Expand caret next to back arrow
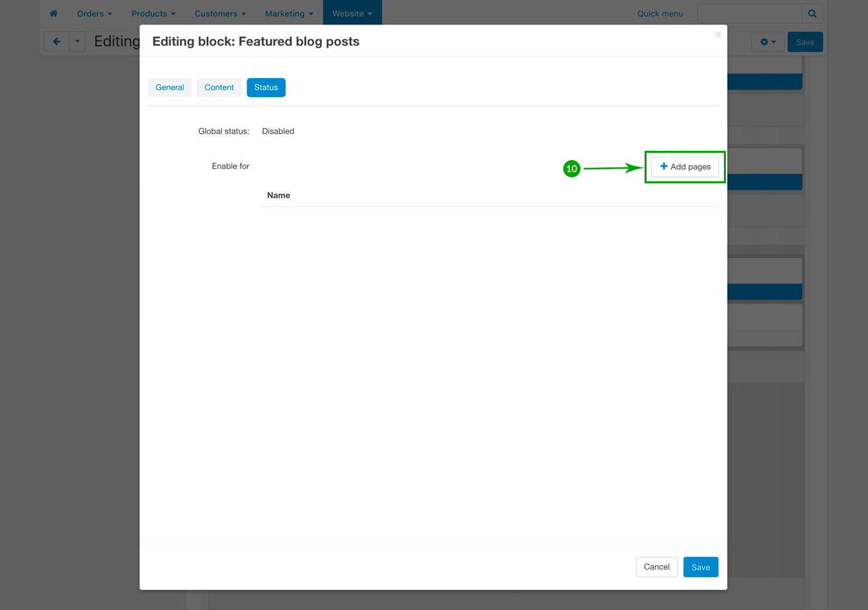This screenshot has width=868, height=610. 77,42
